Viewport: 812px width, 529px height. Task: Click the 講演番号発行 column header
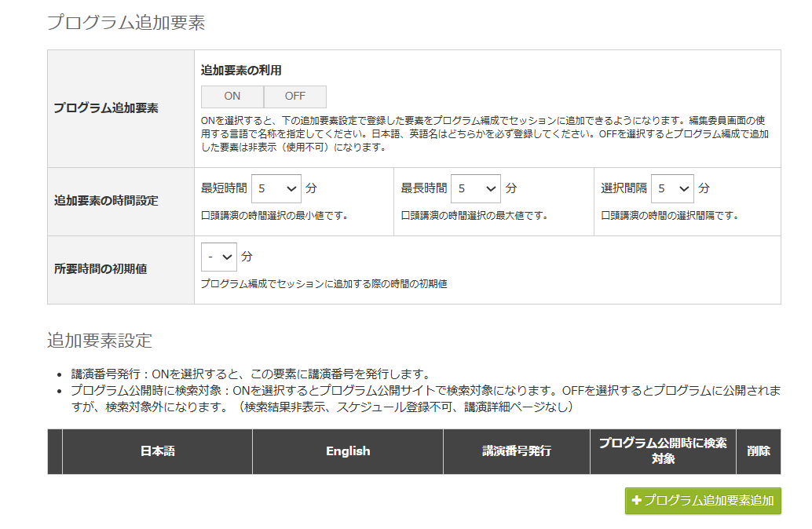(x=514, y=452)
